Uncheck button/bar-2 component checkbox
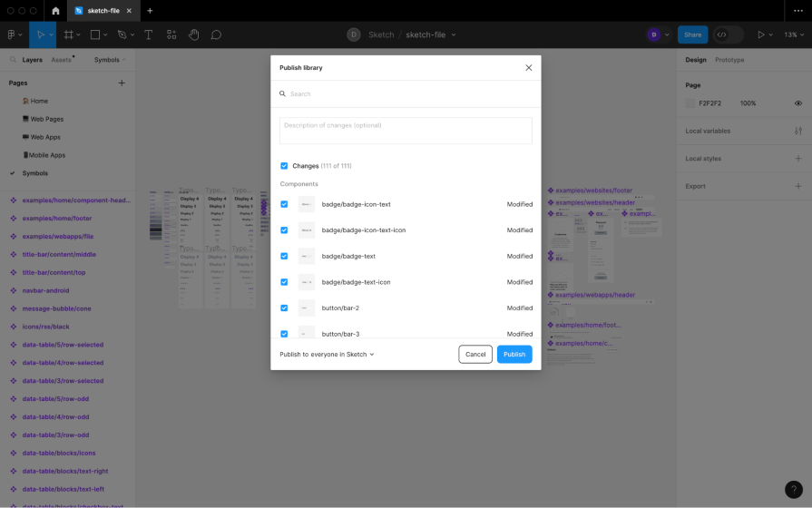The height and width of the screenshot is (508, 812). pyautogui.click(x=284, y=308)
